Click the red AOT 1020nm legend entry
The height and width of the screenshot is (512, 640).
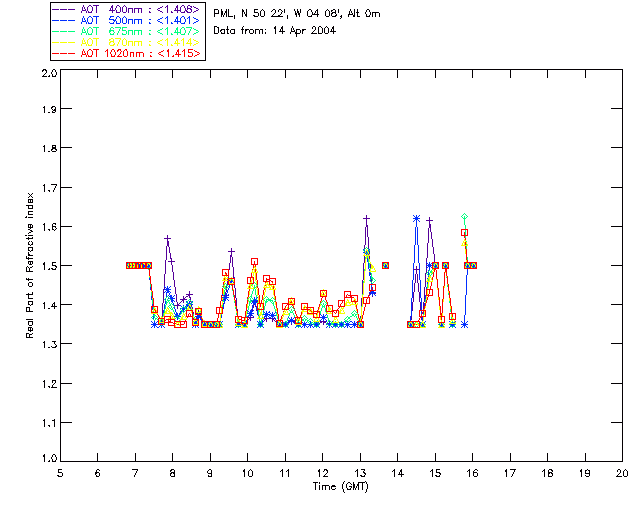pyautogui.click(x=126, y=53)
